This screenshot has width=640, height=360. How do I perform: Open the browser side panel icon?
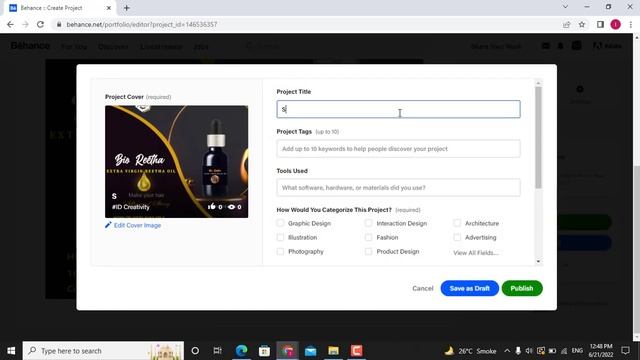coord(600,24)
